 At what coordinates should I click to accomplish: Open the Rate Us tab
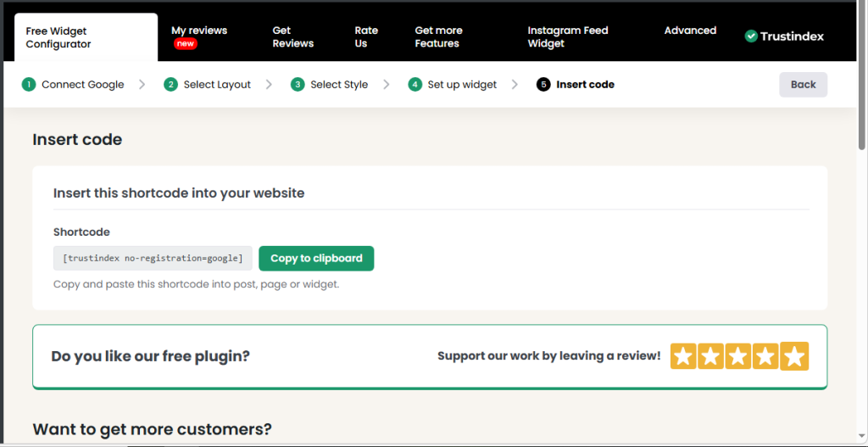[x=366, y=36]
